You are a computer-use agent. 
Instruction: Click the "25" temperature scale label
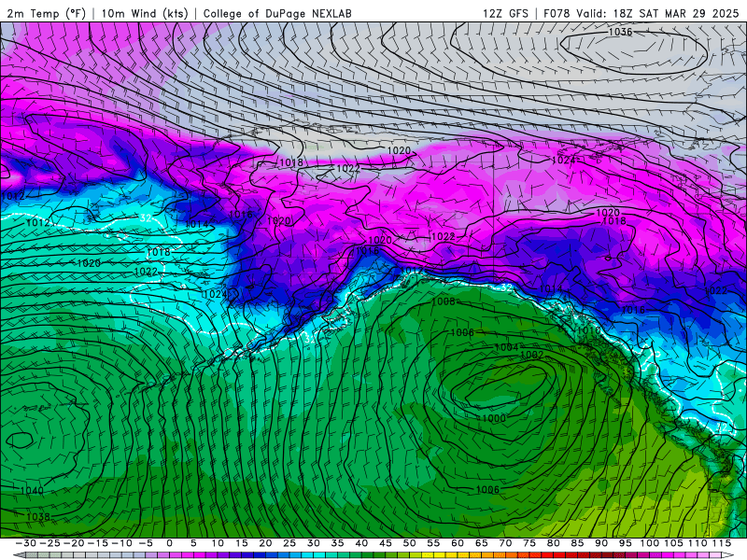[289, 543]
